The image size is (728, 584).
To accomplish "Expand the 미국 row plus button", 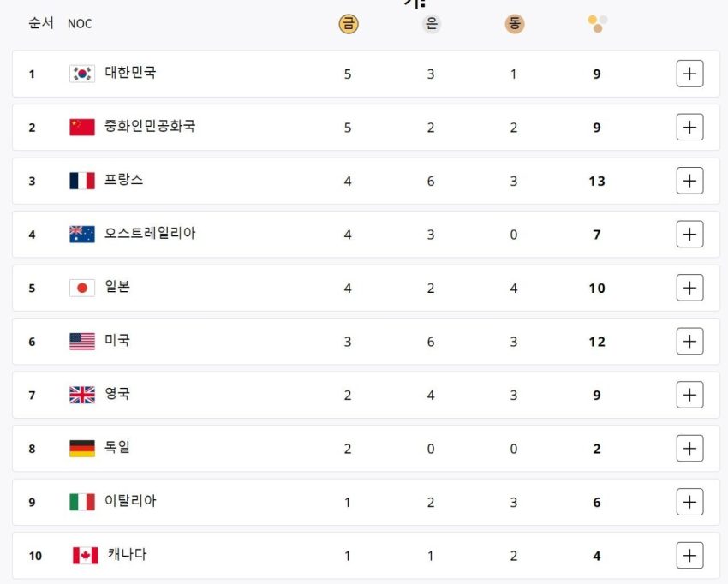I will point(689,341).
